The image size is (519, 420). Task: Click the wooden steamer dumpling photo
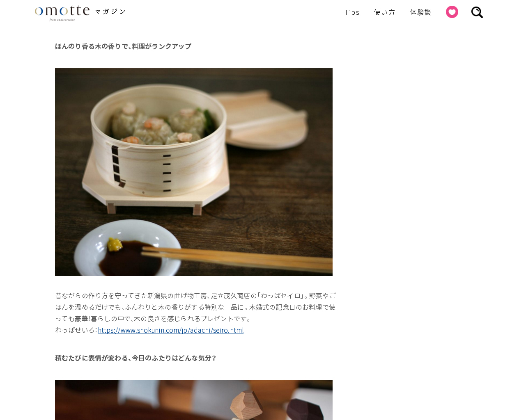194,172
